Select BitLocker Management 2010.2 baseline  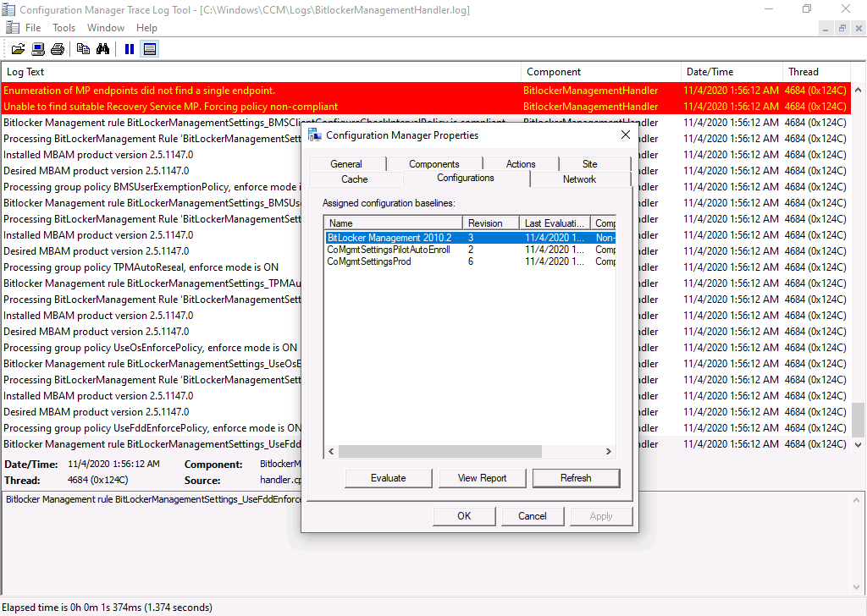click(x=471, y=238)
